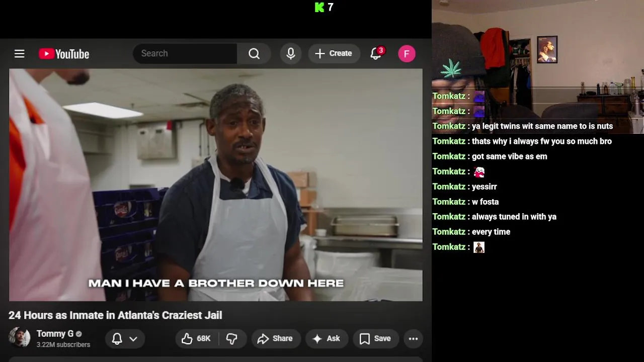
Task: Click the video title text
Action: click(x=115, y=315)
